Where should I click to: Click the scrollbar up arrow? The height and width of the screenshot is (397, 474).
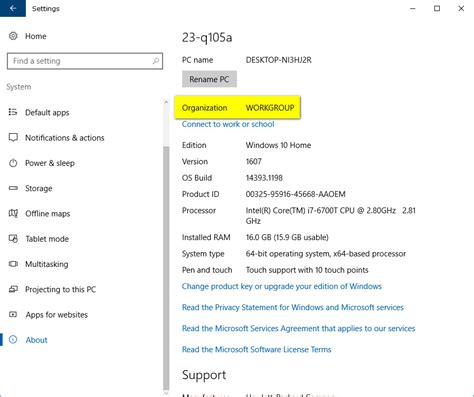166,103
